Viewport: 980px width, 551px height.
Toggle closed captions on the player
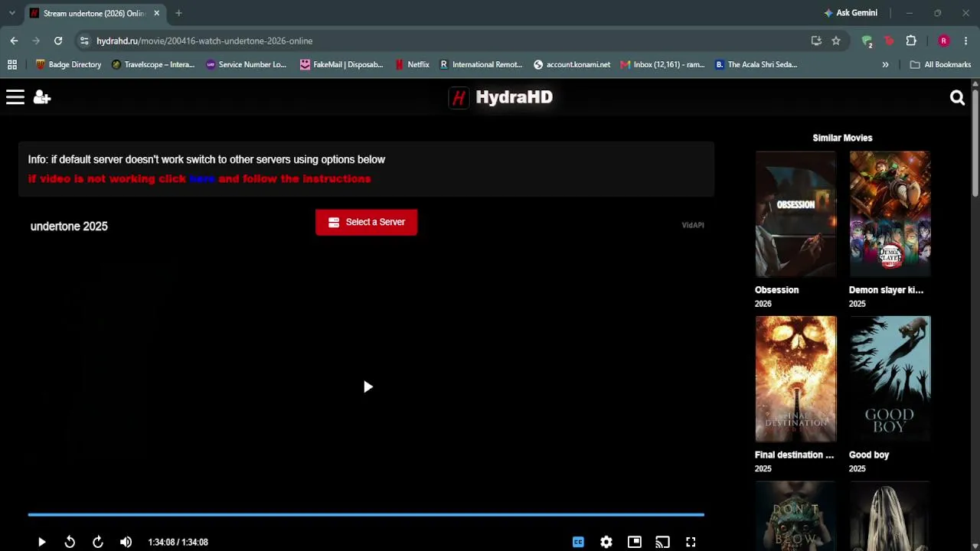578,542
